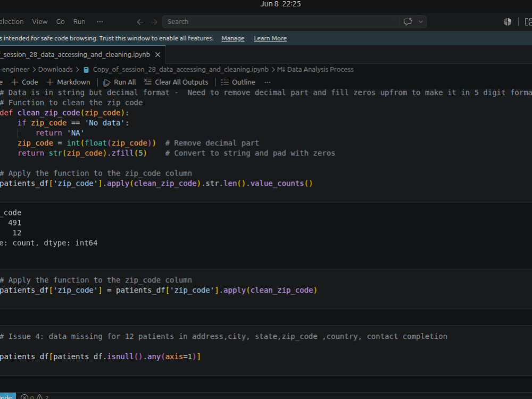532x399 pixels.
Task: Navigate forward with right arrow
Action: coord(154,22)
